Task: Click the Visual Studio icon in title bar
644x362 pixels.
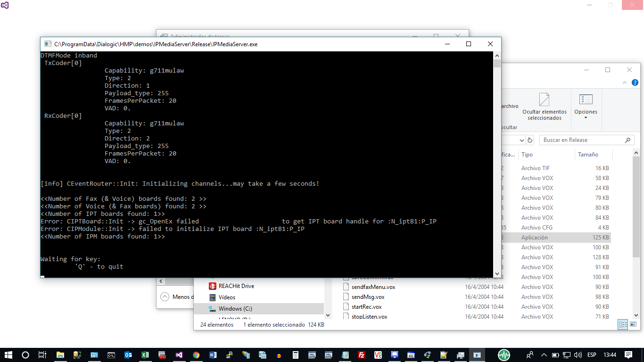Action: (5, 5)
